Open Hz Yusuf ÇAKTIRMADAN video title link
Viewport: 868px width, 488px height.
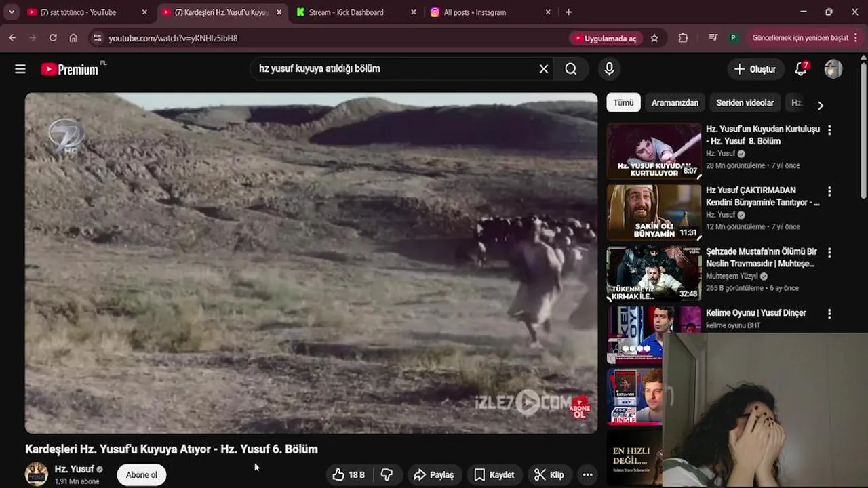[x=762, y=197]
